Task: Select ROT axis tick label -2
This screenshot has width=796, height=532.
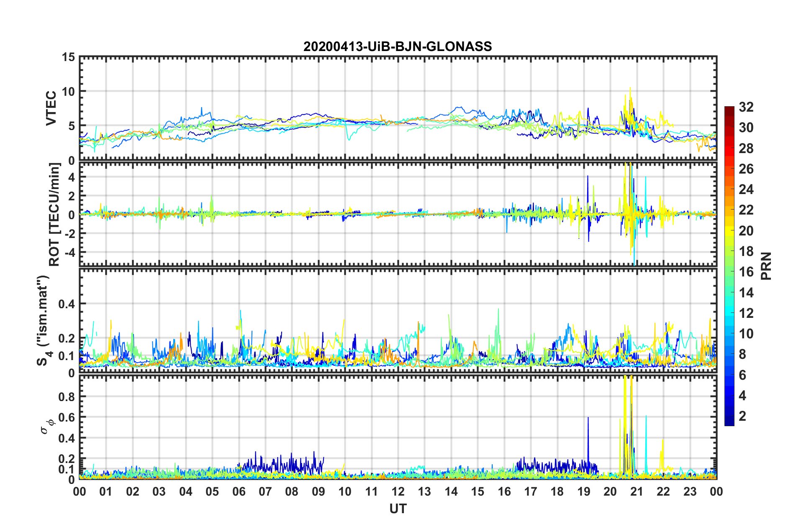Action: coord(69,233)
